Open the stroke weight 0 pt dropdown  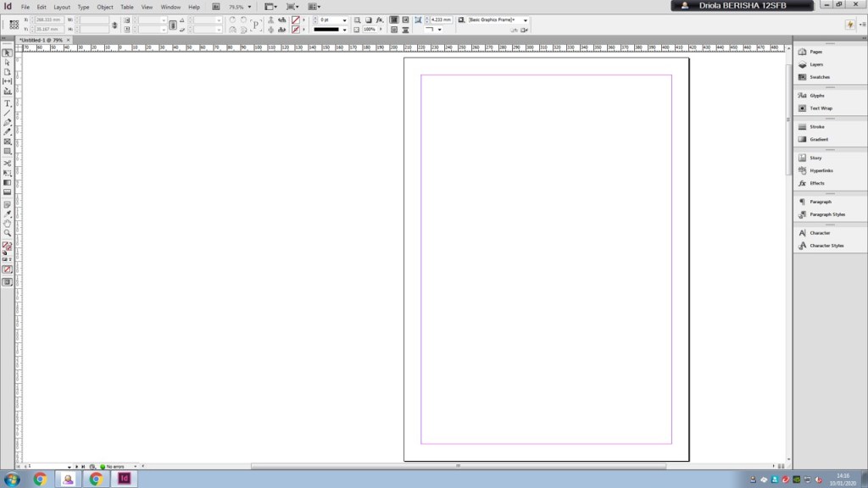[x=344, y=19]
